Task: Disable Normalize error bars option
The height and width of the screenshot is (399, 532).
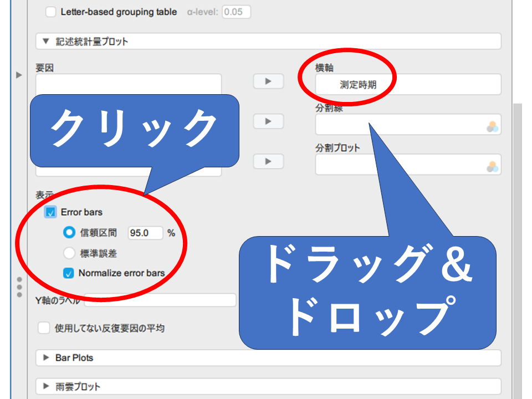Action: (x=69, y=273)
